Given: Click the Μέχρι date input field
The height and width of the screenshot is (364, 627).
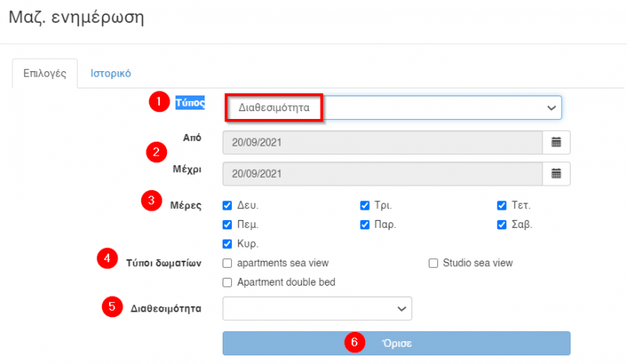Looking at the screenshot, I should (x=382, y=173).
